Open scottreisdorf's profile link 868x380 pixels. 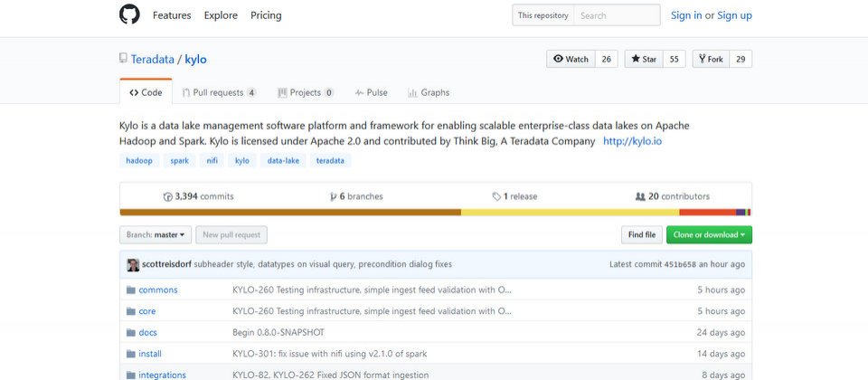pyautogui.click(x=166, y=264)
